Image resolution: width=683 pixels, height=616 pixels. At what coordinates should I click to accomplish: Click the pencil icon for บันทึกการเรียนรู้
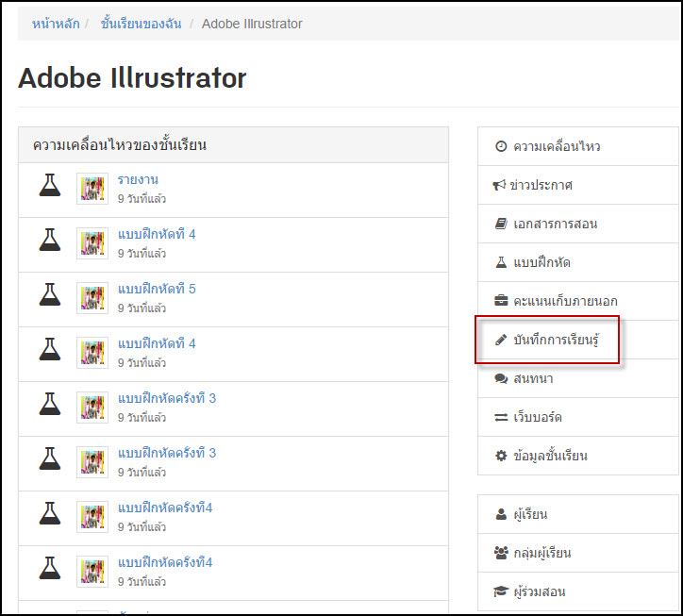501,340
